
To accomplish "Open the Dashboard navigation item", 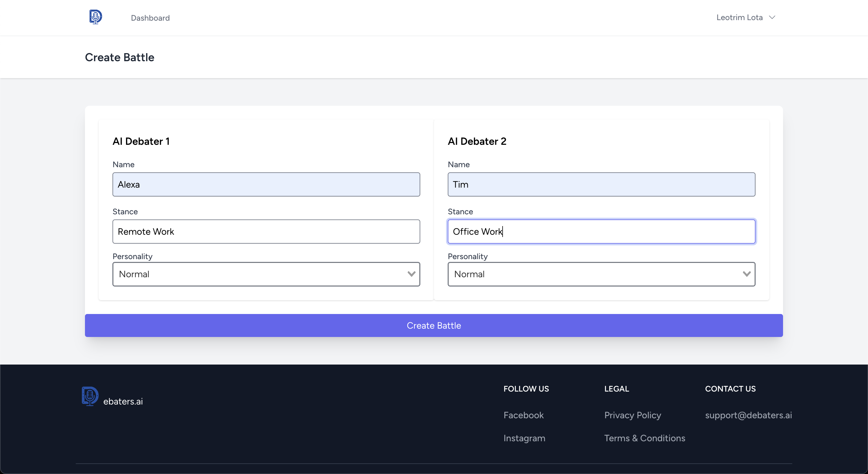I will pos(150,18).
